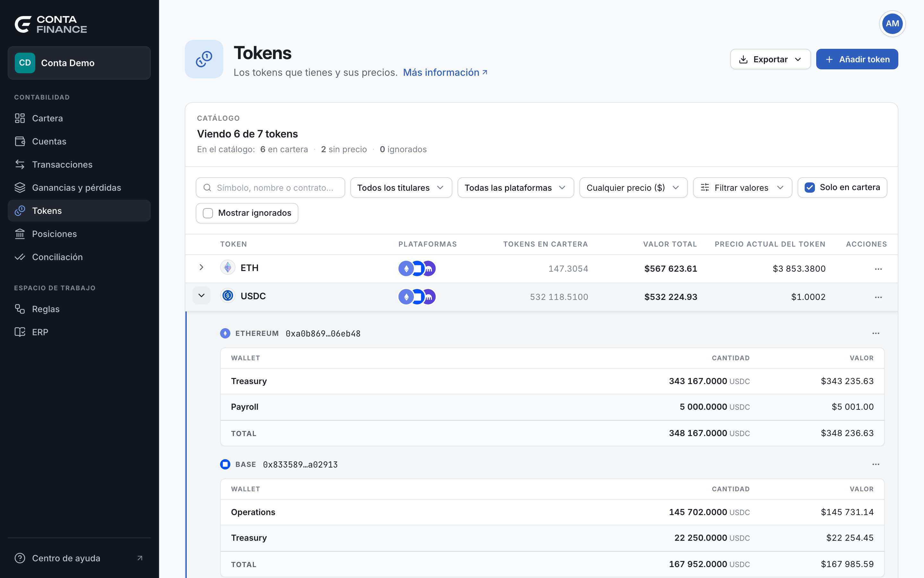The width and height of the screenshot is (924, 578).
Task: Expand the ETH token row
Action: tap(201, 267)
